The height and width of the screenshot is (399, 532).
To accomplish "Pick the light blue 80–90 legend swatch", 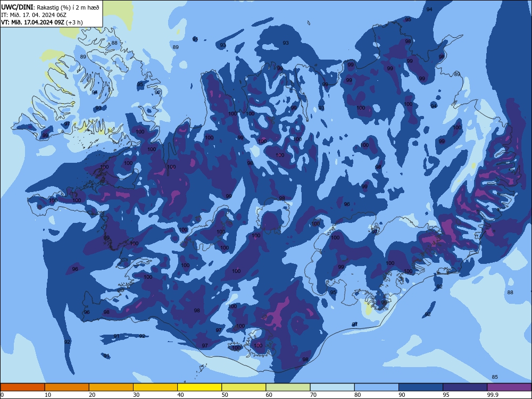I will click(x=377, y=387).
